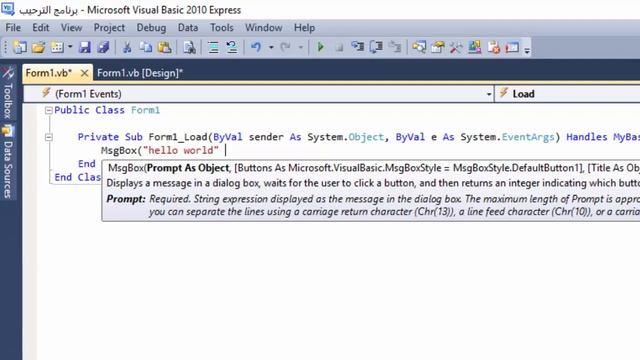Click the "hello world" string in code
640x360 pixels.
point(181,150)
